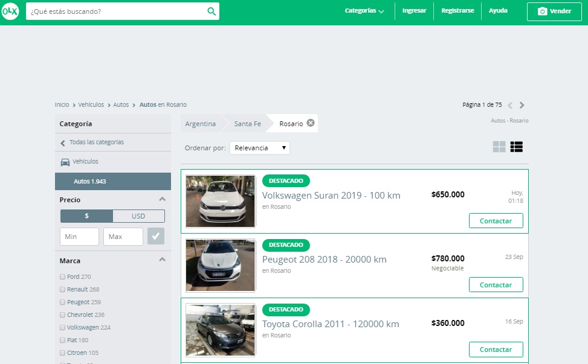Open the Ordenar por Relevancia dropdown
Image resolution: width=588 pixels, height=364 pixels.
(x=259, y=148)
